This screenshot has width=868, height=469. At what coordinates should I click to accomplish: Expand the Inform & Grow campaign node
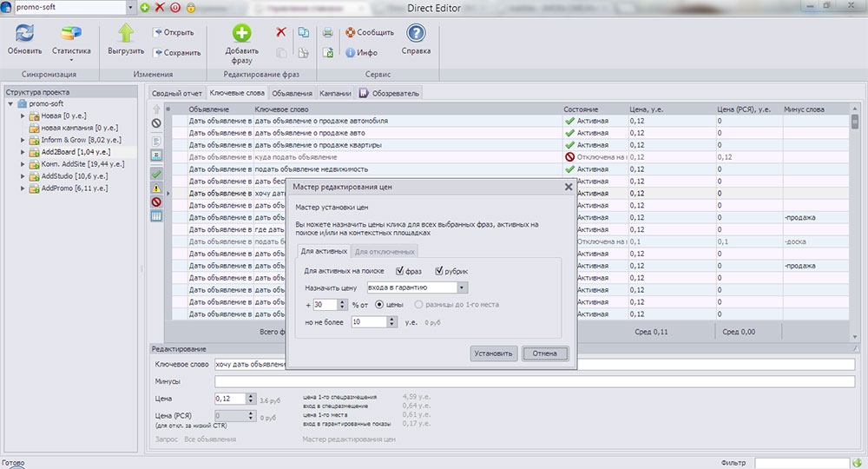pos(23,140)
